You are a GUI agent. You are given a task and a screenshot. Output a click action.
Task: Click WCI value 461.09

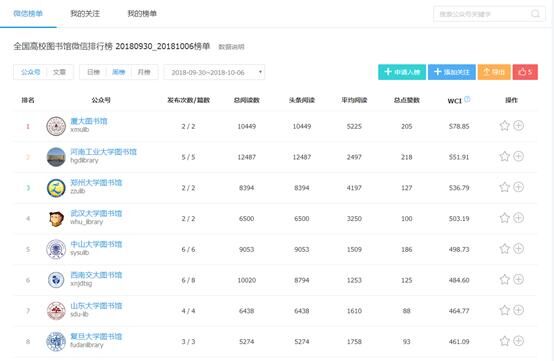[459, 342]
